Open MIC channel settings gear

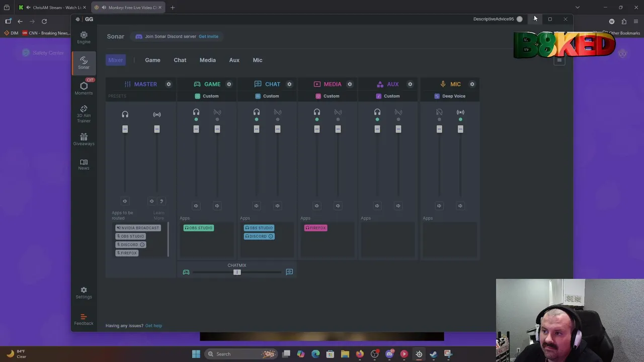coord(472,84)
